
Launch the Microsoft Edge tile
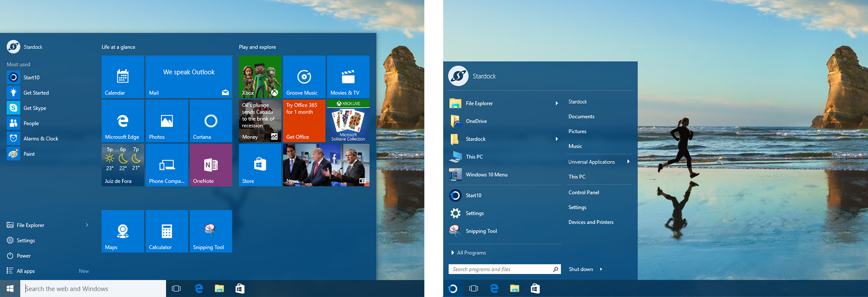coord(123,121)
